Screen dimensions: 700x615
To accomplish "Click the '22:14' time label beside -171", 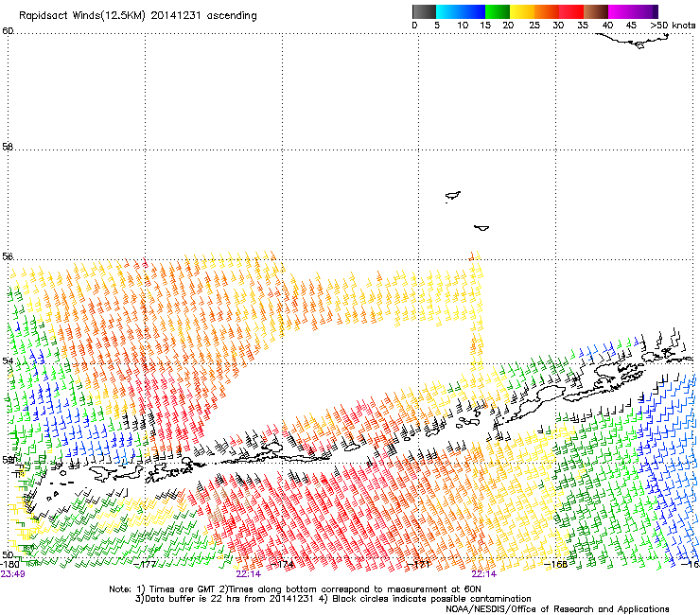I will [484, 574].
